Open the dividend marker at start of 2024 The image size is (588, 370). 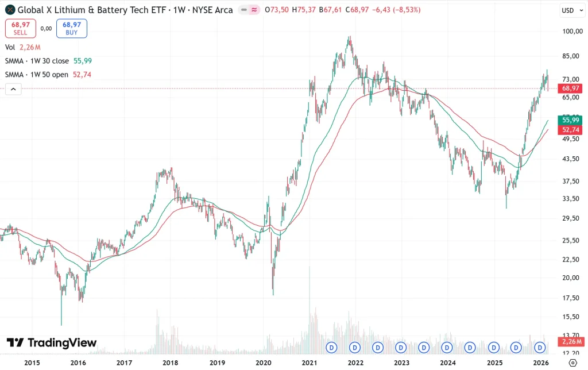coord(447,348)
